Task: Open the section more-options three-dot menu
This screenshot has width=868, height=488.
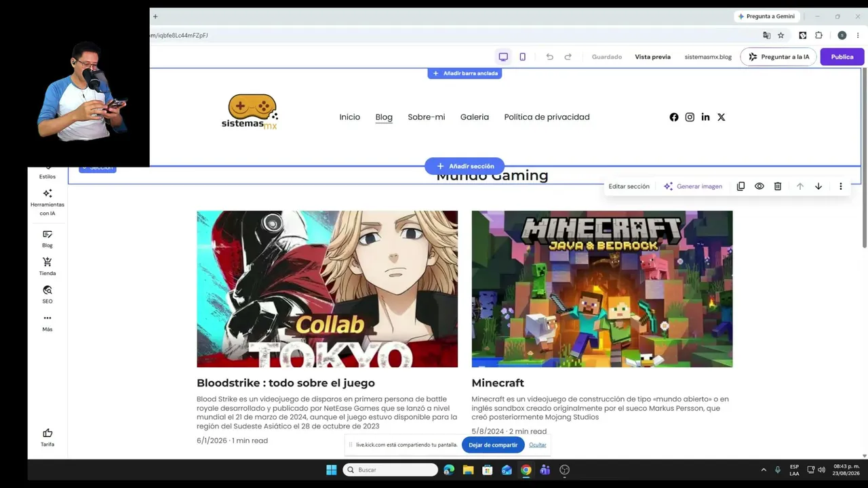Action: click(841, 186)
